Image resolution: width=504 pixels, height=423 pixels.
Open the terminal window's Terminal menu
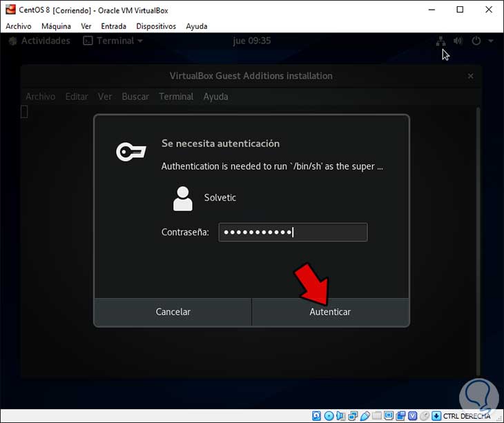(176, 97)
